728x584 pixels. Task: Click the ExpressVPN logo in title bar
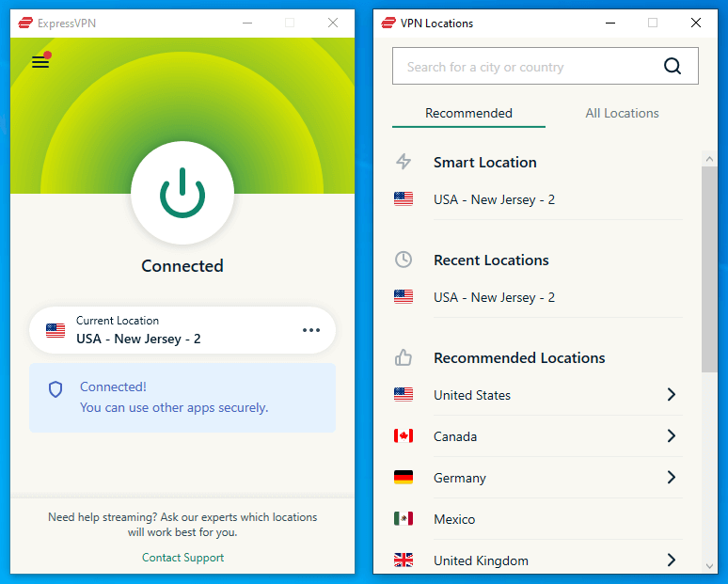pyautogui.click(x=25, y=23)
